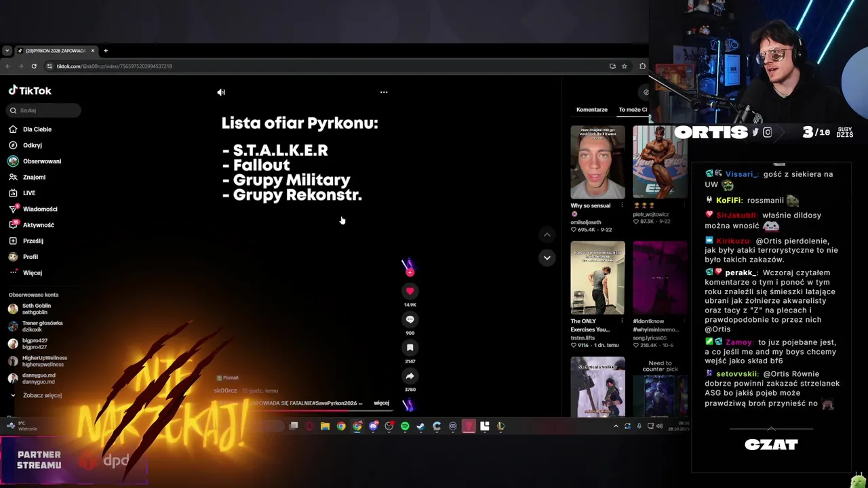
Task: Open the Why so sensual video thumbnail
Action: tap(597, 162)
